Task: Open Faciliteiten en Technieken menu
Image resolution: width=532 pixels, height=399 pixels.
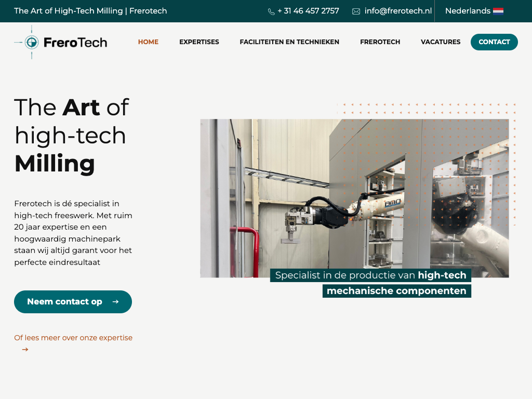Action: click(289, 42)
